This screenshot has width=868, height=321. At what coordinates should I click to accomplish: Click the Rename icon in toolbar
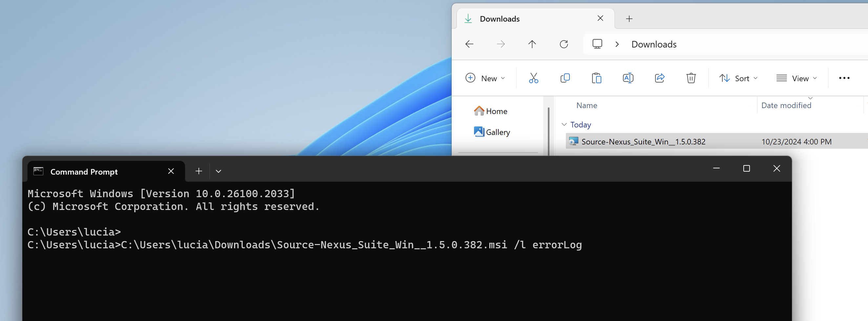[628, 78]
